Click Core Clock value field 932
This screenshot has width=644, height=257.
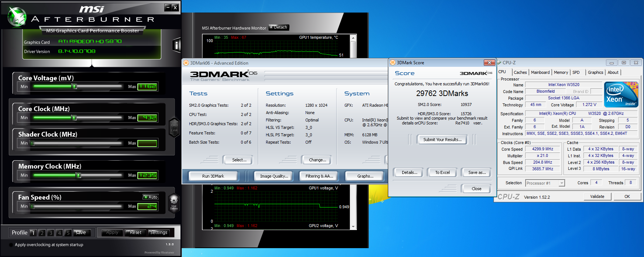pyautogui.click(x=147, y=117)
